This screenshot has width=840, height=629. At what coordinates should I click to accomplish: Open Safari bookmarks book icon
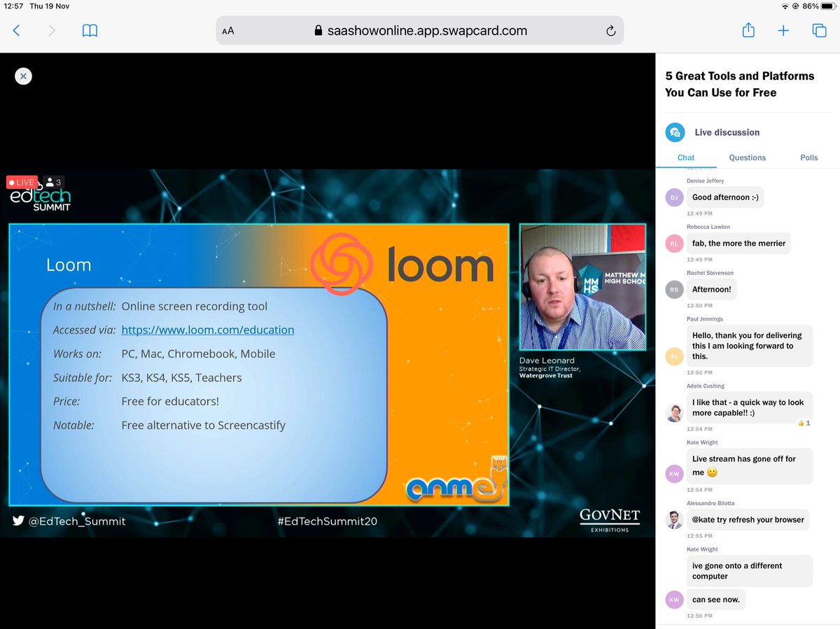point(90,31)
